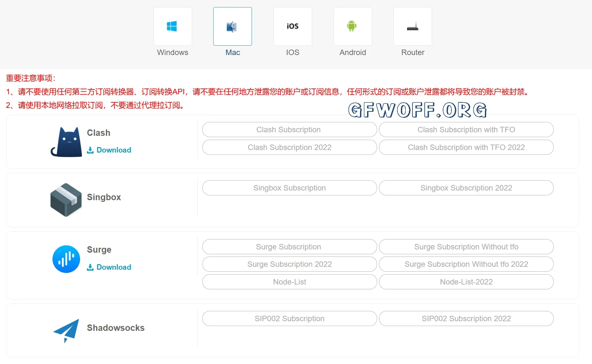Click Clash Subscription 2022 button
This screenshot has height=364, width=592.
pyautogui.click(x=290, y=147)
